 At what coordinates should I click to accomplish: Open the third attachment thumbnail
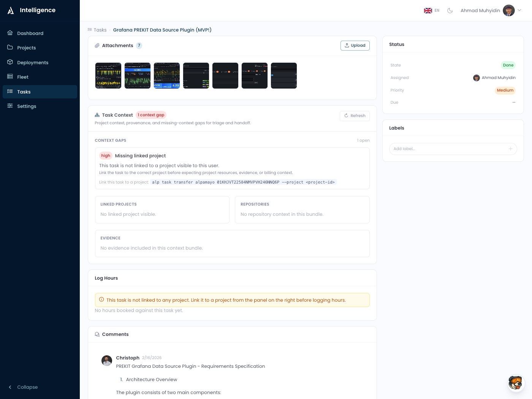[x=167, y=76]
